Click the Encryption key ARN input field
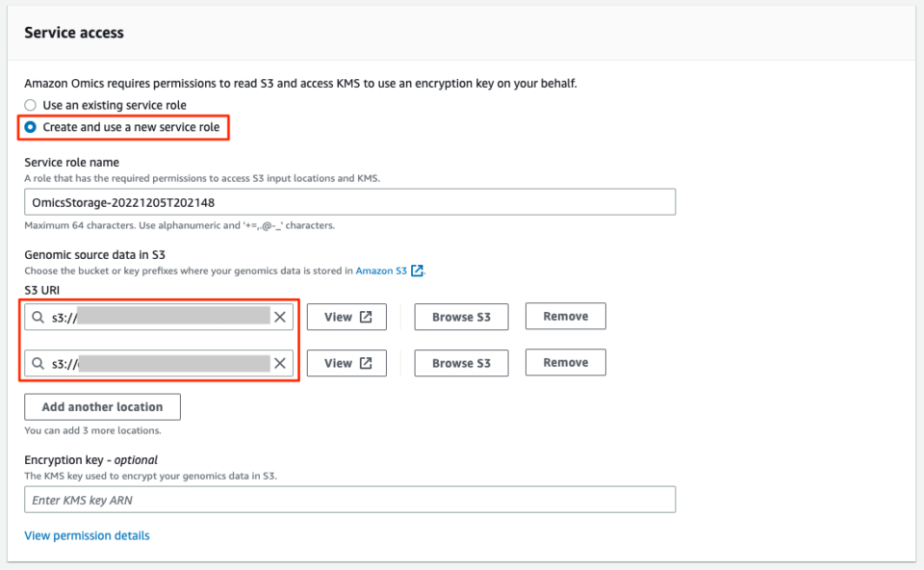Screen dimensions: 924x570 click(349, 500)
